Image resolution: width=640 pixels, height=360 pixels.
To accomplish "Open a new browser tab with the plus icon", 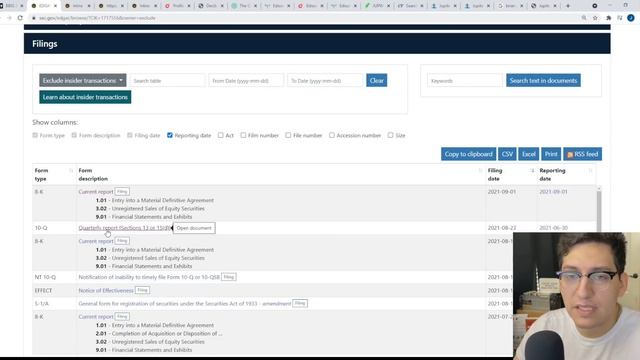I will tap(568, 6).
